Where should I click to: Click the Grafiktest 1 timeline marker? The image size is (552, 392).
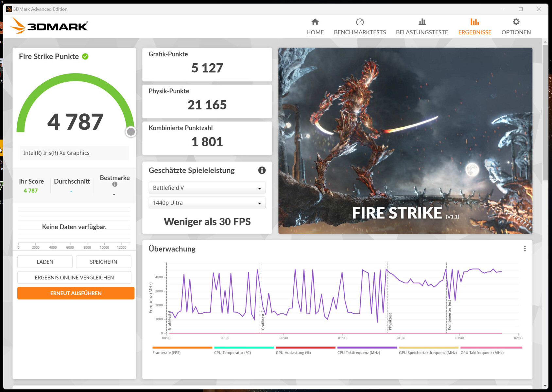pos(169,321)
